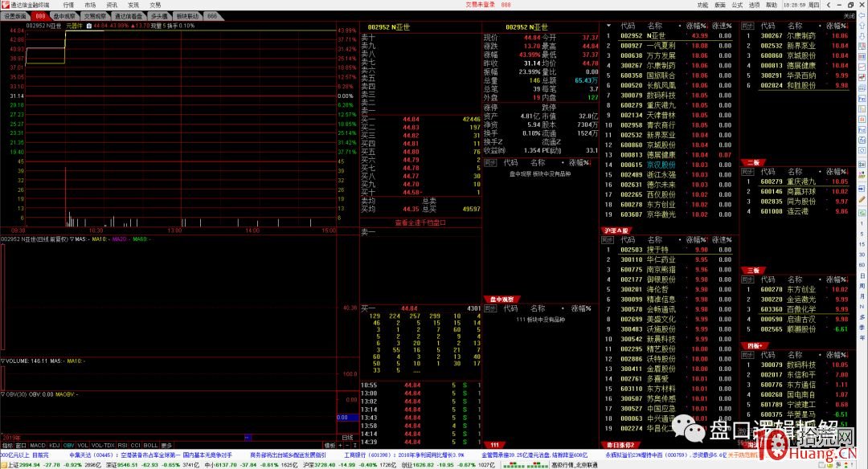The width and height of the screenshot is (868, 469).
Task: Expand the OBV indicator triangle
Action: (x=2, y=394)
